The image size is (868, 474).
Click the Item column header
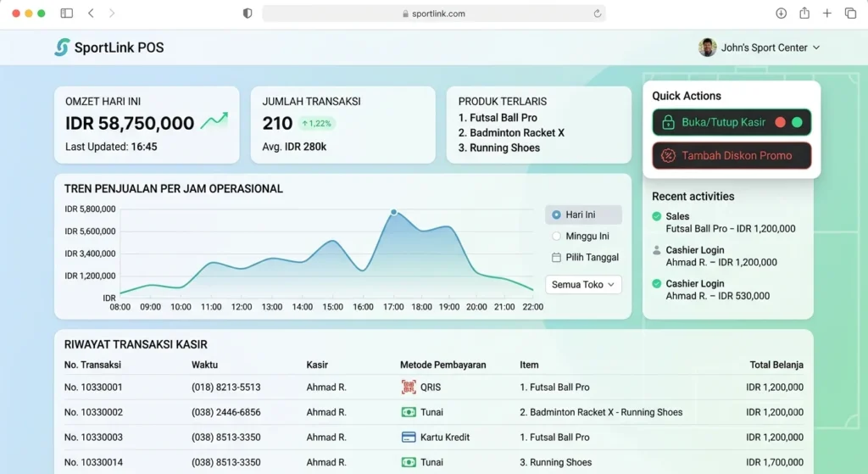coord(529,365)
